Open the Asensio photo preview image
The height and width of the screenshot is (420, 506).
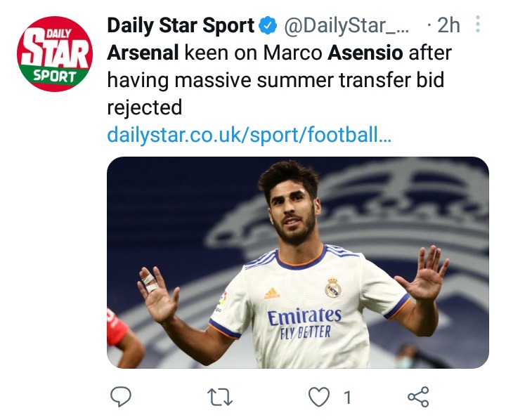(298, 263)
